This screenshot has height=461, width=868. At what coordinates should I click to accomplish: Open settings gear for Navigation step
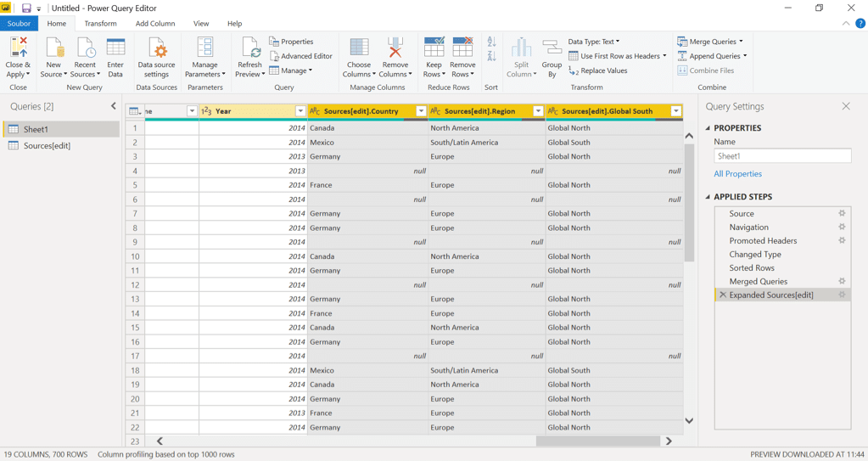tap(842, 227)
